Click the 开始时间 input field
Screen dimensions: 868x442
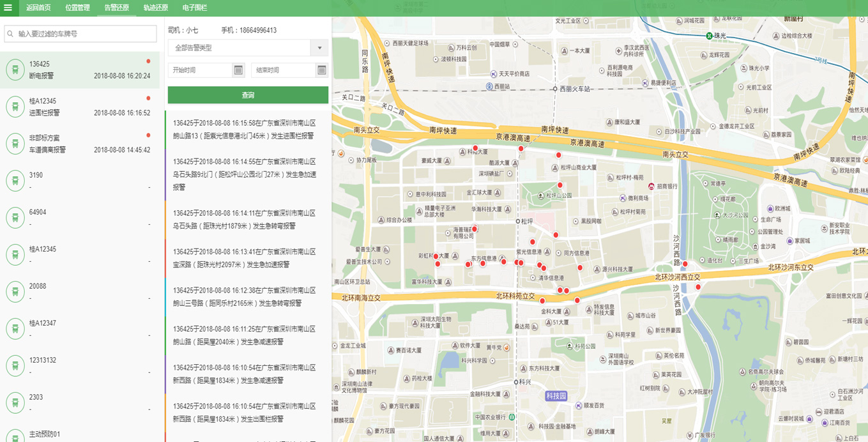200,70
